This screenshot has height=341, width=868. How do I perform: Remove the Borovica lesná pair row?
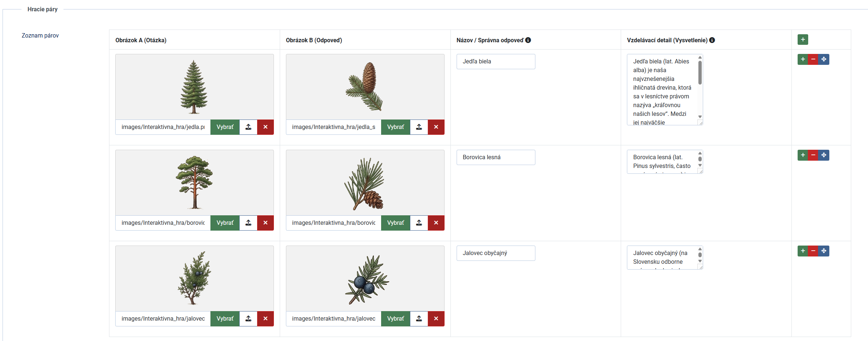pos(813,155)
